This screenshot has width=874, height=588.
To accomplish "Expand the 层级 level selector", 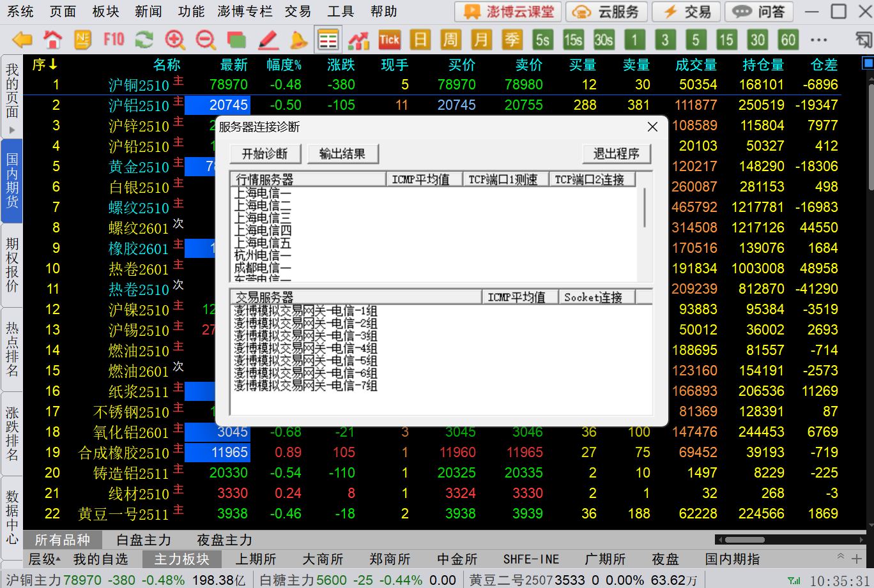I will 45,559.
